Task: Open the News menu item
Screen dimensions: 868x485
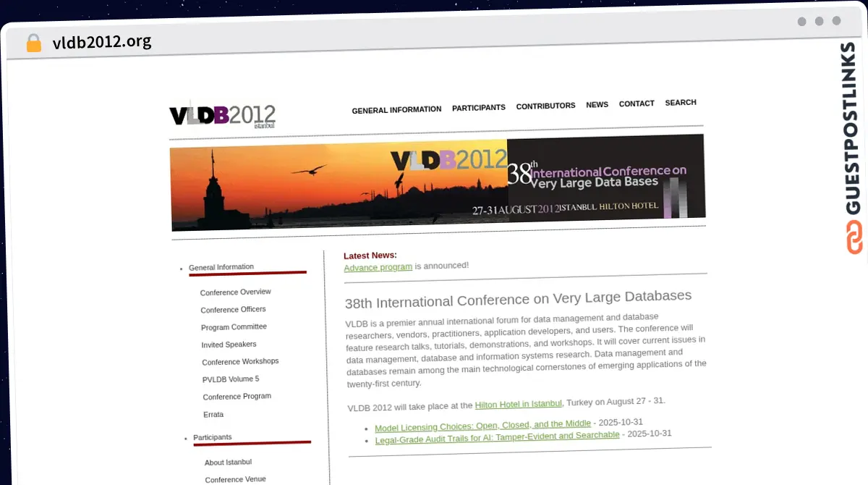Action: coord(597,105)
